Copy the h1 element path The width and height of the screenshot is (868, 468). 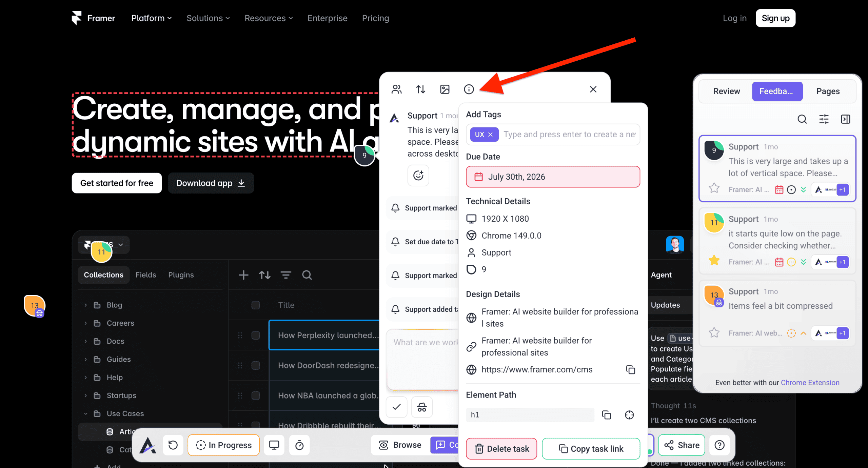tap(606, 415)
